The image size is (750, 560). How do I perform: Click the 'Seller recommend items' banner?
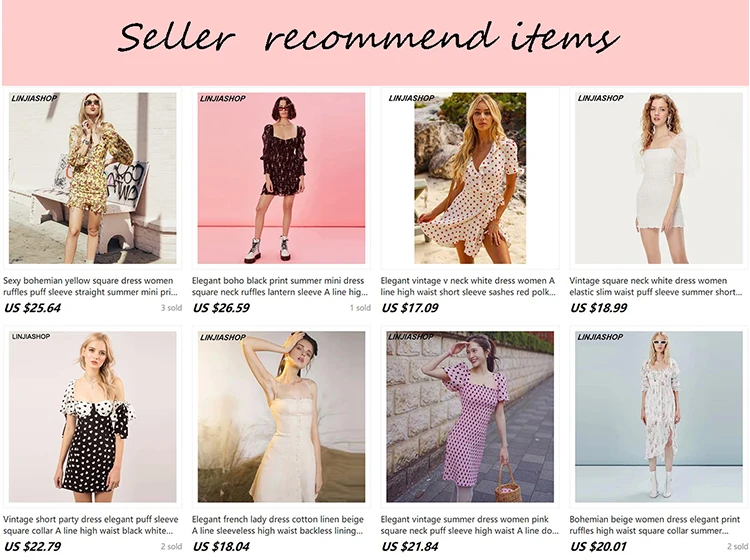(x=375, y=43)
